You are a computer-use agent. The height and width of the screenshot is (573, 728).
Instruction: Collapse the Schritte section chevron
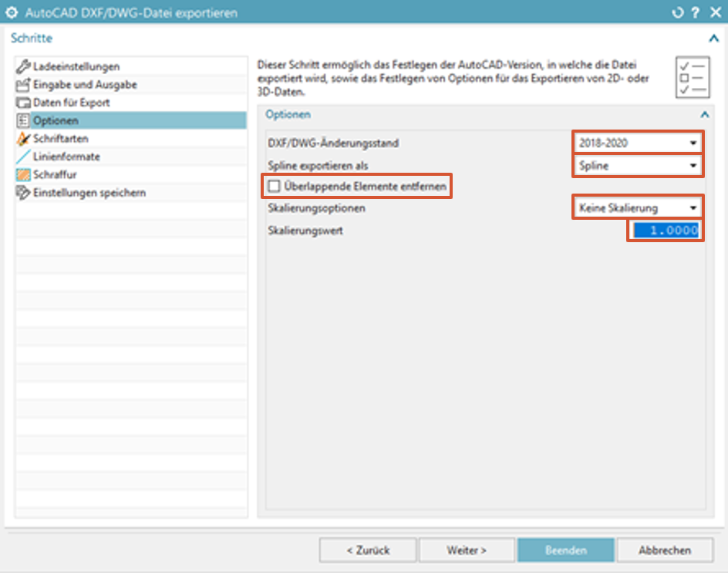tap(713, 38)
